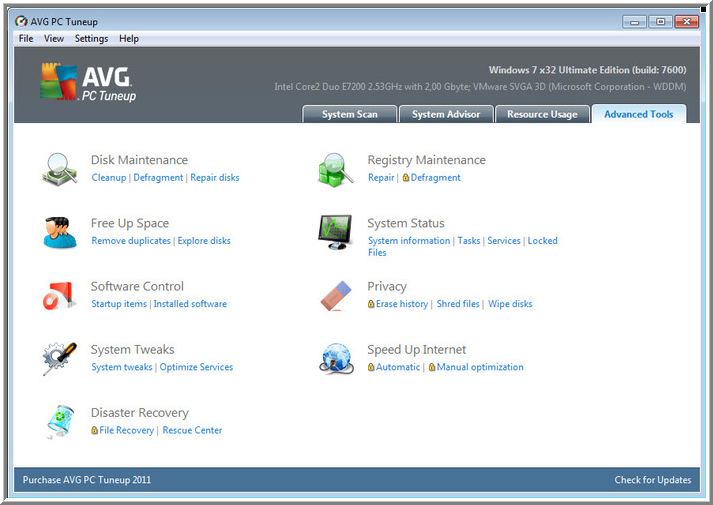
Task: Switch to the System Scan tab
Action: point(350,114)
